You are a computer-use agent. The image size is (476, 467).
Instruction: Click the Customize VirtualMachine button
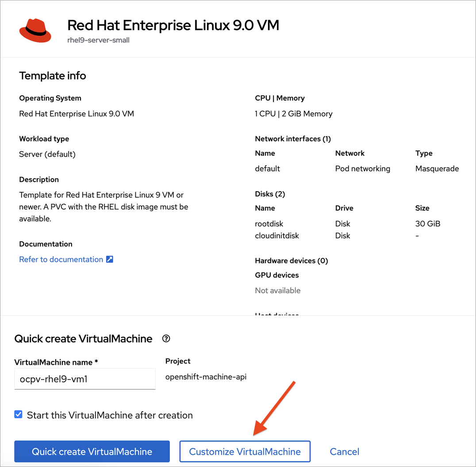(x=245, y=451)
